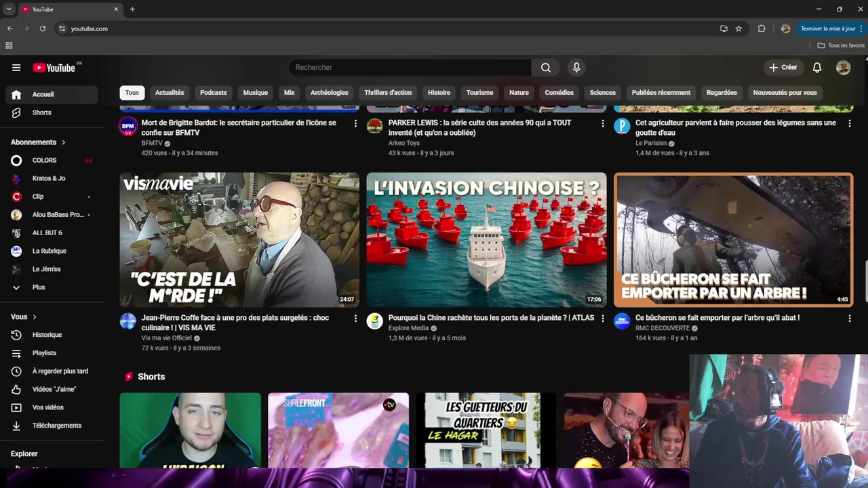Open options menu for Jean-Pierre Coffe video
The image size is (868, 488).
tap(355, 318)
